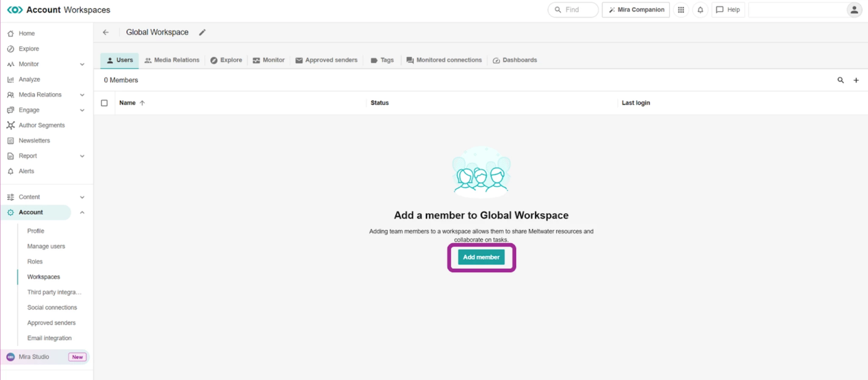Click the Explore compass icon in sidebar
The width and height of the screenshot is (868, 380).
pos(11,49)
